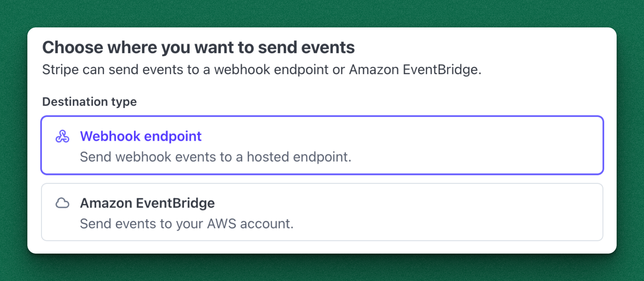Click the webhook icon beside Webhook endpoint

pos(62,137)
